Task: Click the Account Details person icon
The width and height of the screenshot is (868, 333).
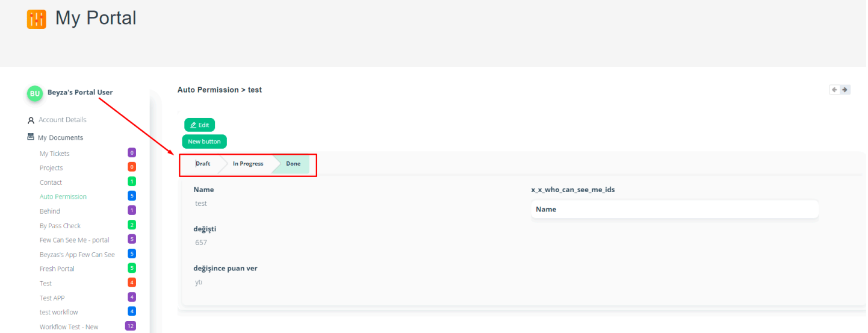Action: 31,120
